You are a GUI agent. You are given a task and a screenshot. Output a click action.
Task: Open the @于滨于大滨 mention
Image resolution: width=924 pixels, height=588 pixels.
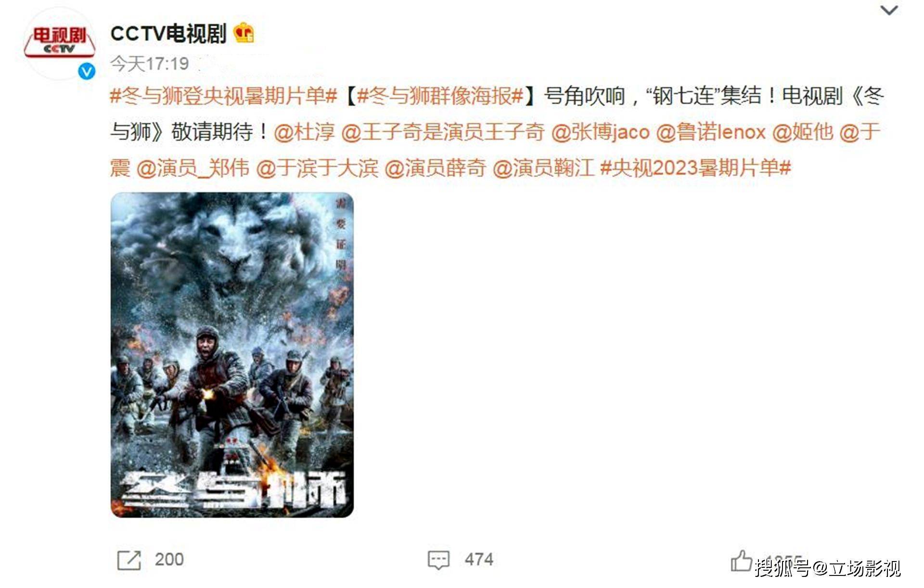tap(317, 168)
